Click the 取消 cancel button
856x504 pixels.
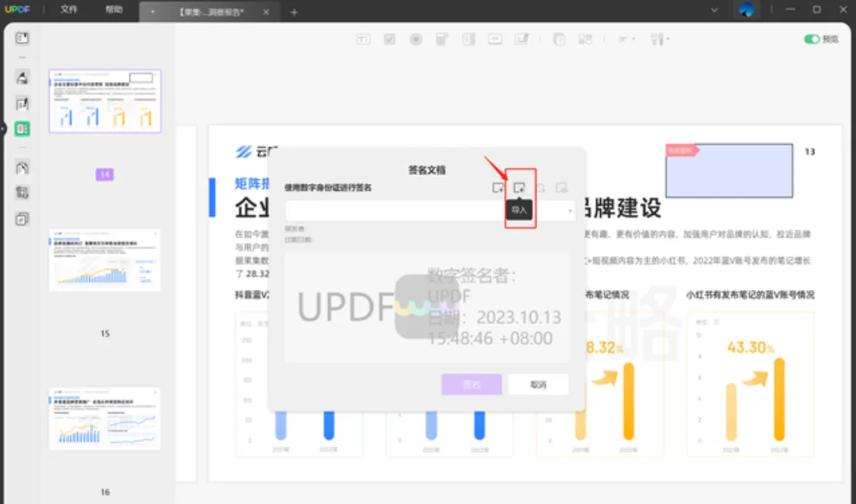(x=538, y=385)
